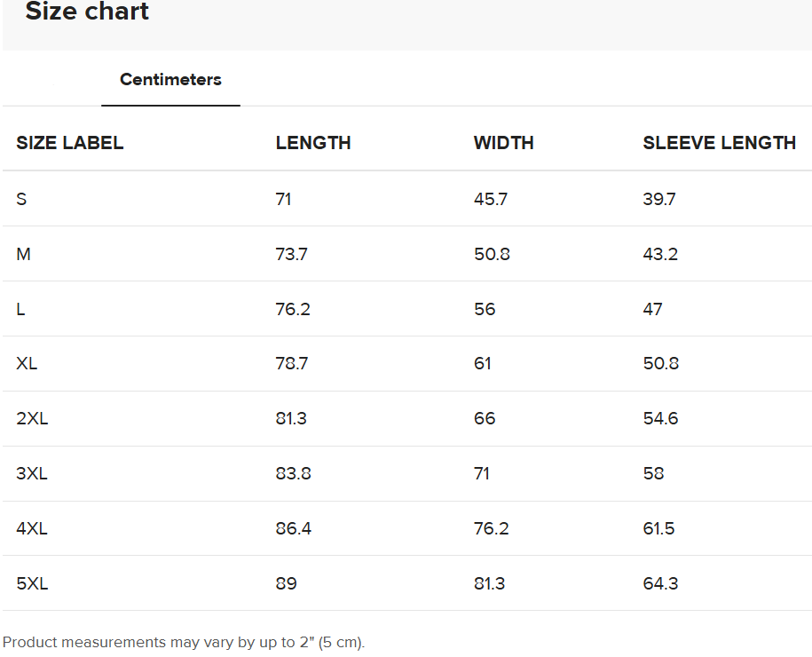
Task: Select the M size row label
Action: [x=24, y=254]
